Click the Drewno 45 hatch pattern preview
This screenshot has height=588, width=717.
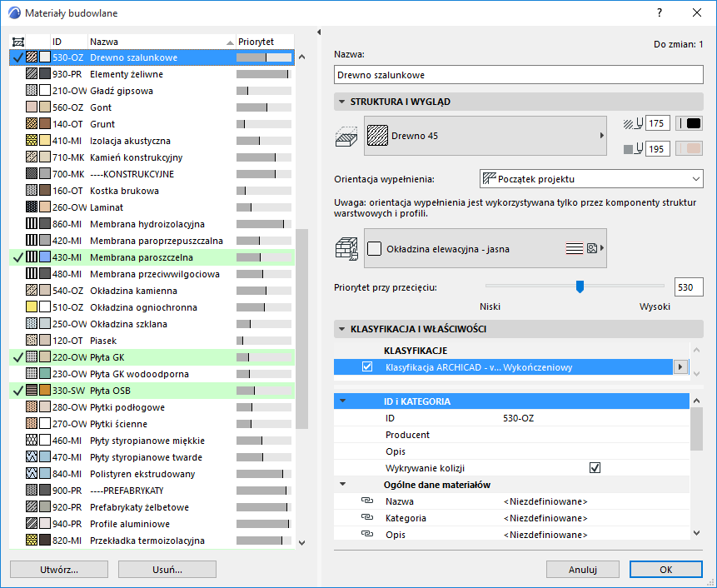(x=378, y=136)
